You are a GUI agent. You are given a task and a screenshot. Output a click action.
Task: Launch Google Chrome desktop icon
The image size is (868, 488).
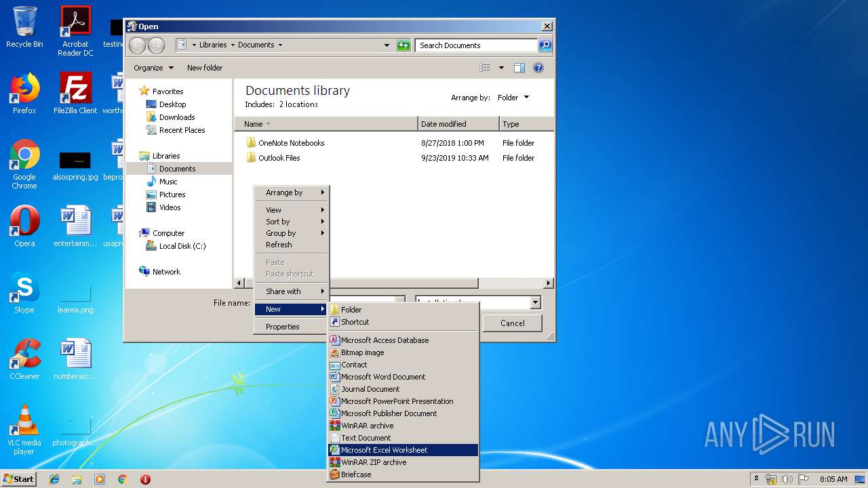coord(24,164)
